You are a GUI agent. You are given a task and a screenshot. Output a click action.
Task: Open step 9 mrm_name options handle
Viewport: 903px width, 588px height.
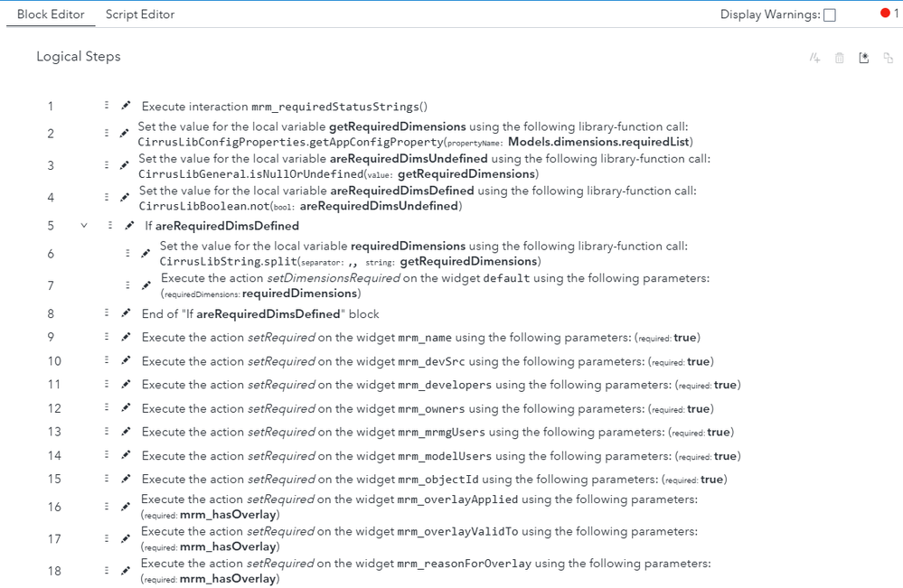[107, 336]
